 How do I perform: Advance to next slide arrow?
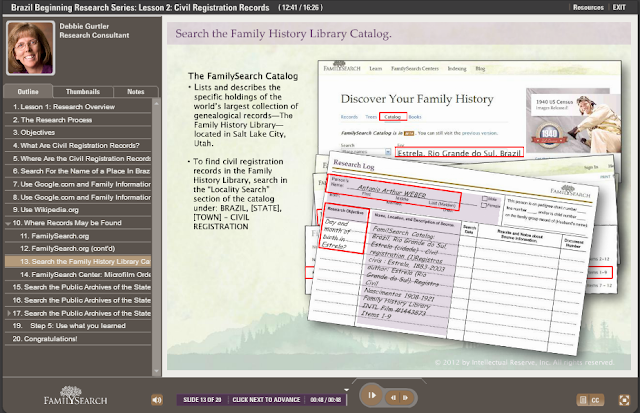[405, 397]
